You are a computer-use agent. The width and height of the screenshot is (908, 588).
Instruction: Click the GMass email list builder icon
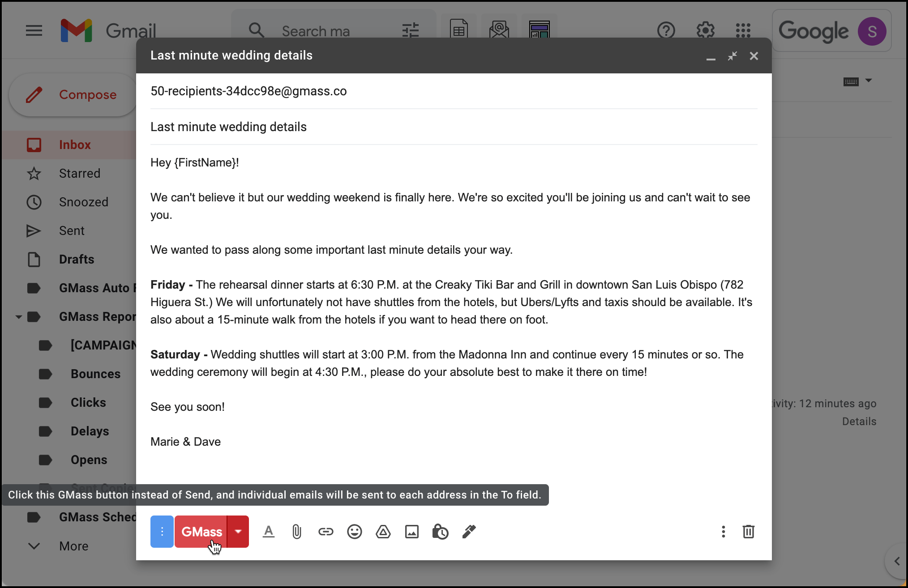(x=499, y=30)
